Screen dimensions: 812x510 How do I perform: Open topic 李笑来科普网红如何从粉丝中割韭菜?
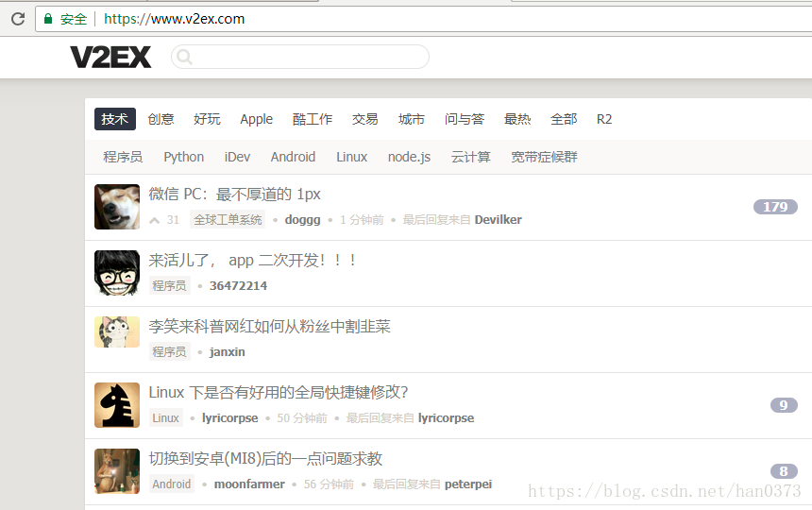pyautogui.click(x=269, y=326)
